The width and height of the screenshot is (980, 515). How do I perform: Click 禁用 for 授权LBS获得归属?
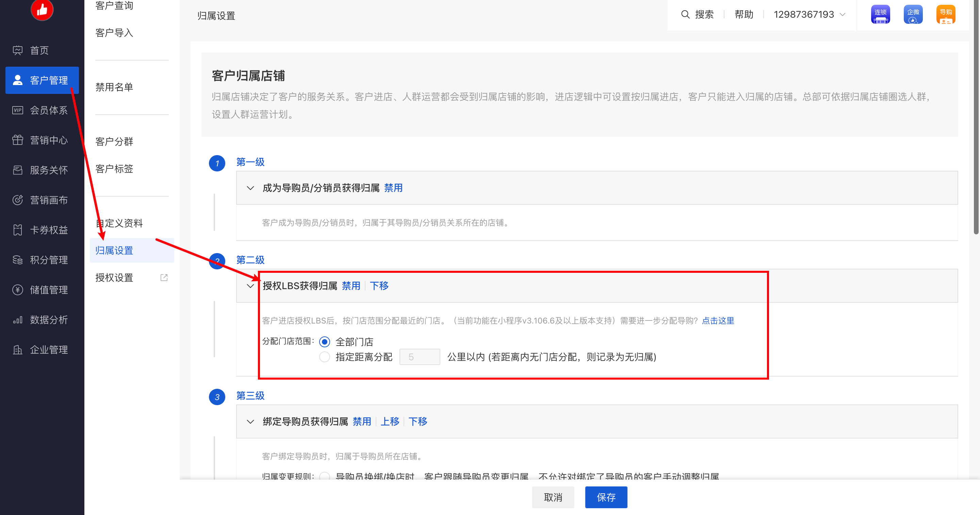point(351,286)
